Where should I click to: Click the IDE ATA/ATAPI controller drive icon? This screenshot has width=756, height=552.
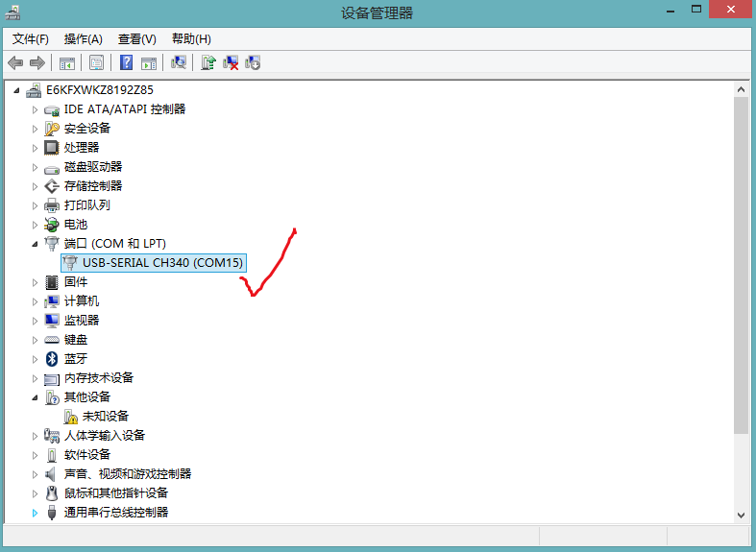click(x=52, y=109)
